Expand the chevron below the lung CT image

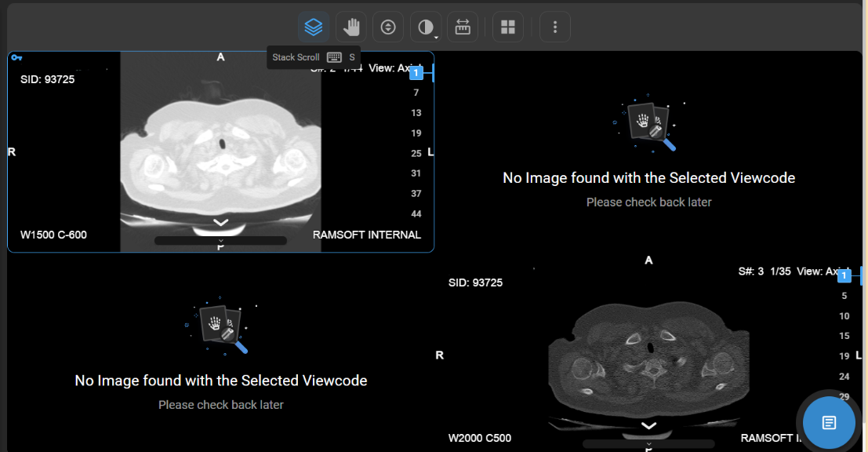tap(221, 223)
